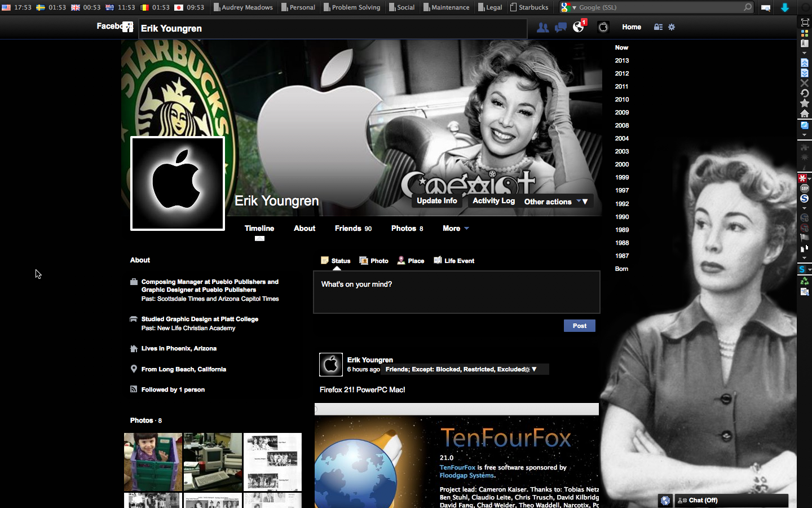Select Photo in the composer
The image size is (812, 508).
[x=374, y=261]
